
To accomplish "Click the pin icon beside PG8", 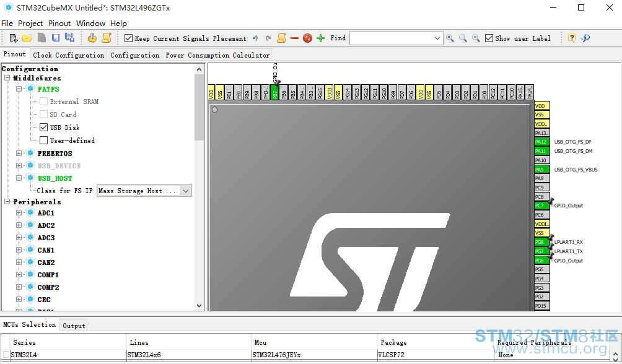I will click(x=551, y=239).
